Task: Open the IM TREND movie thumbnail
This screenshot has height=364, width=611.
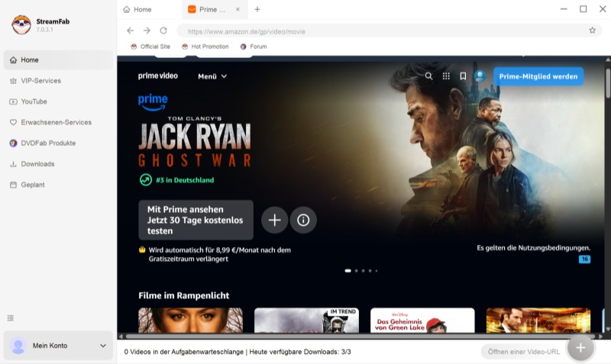Action: pyautogui.click(x=307, y=320)
